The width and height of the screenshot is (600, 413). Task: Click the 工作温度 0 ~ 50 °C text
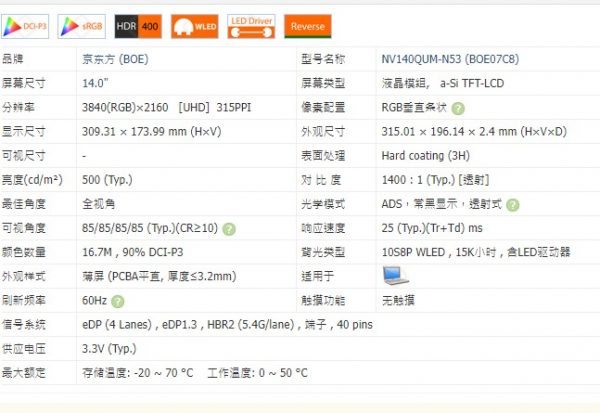pyautogui.click(x=258, y=373)
